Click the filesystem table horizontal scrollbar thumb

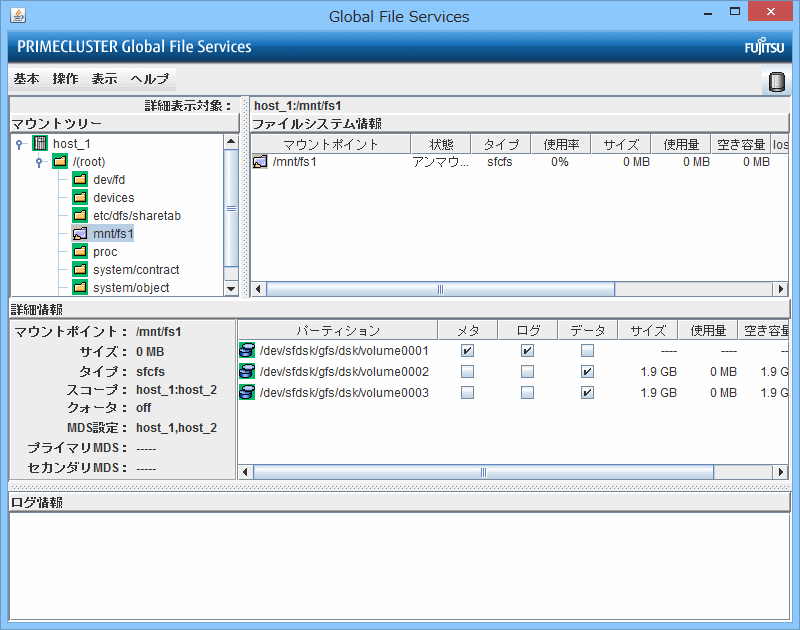point(440,289)
